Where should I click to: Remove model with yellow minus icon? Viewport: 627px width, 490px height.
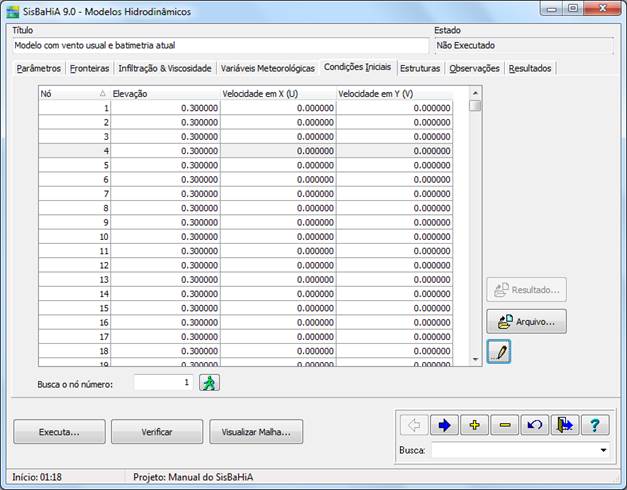(x=505, y=425)
